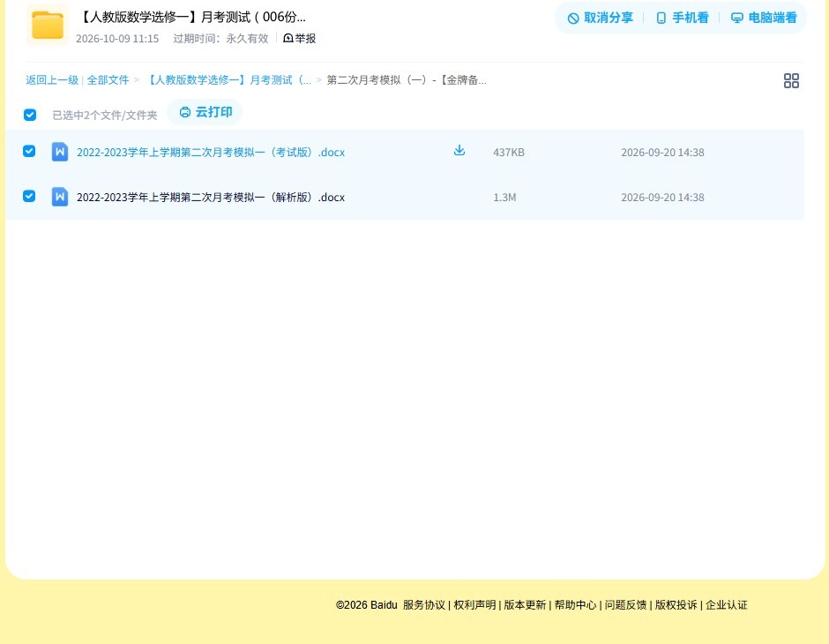Screen dimensions: 829x644
Task: Open the 电脑端看 desktop view option
Action: tap(764, 18)
